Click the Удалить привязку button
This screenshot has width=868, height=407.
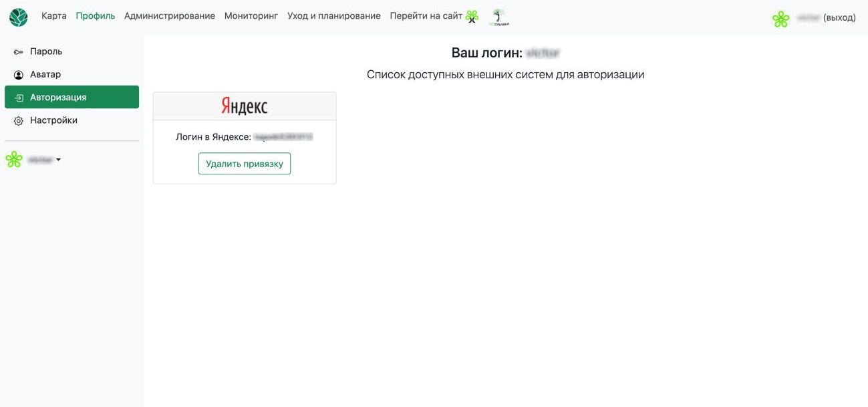click(245, 164)
